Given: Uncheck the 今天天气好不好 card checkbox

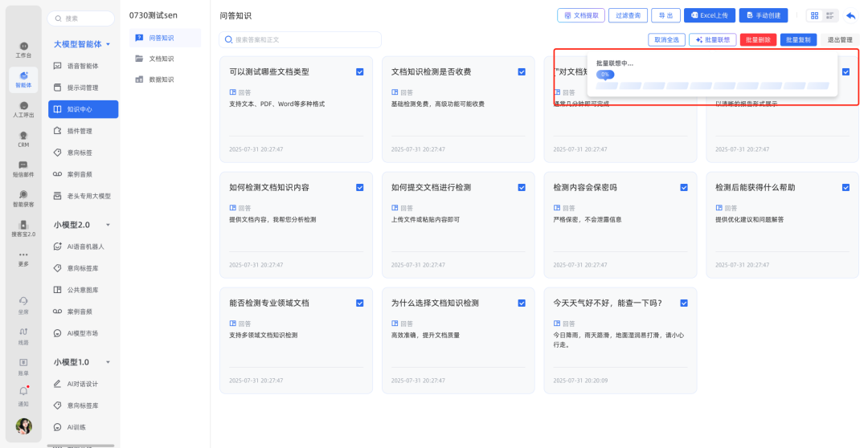Looking at the screenshot, I should [x=684, y=303].
